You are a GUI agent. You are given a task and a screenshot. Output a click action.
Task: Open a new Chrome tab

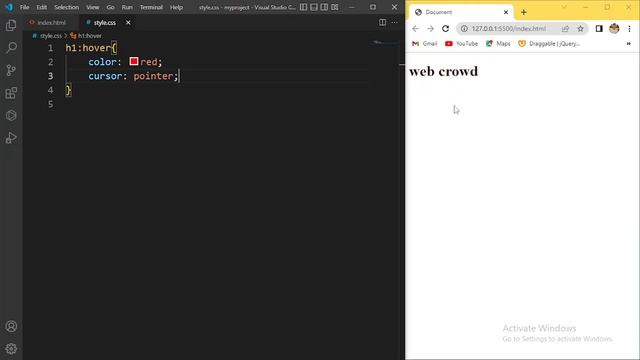(x=524, y=12)
